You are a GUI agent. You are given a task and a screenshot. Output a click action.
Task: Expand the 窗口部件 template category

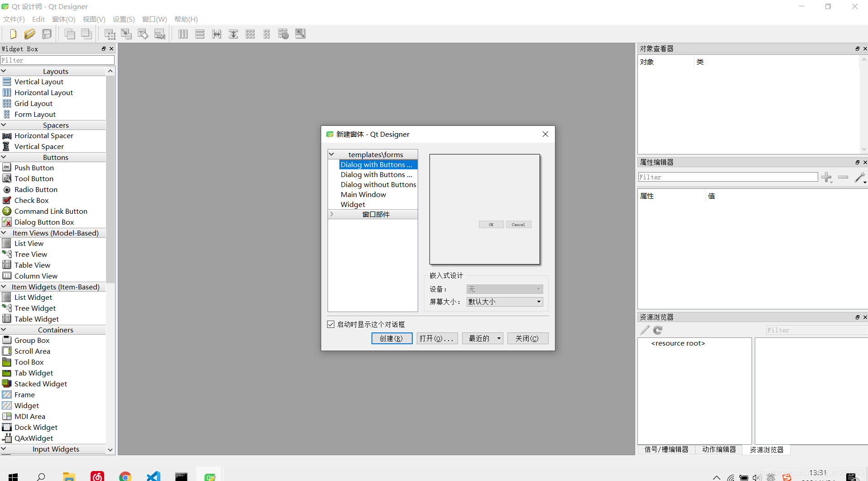click(333, 214)
